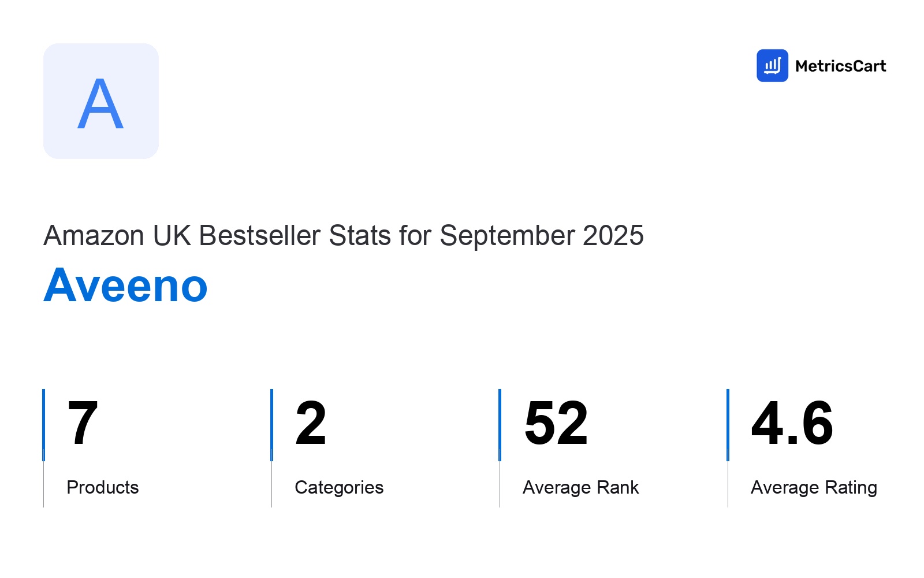The height and width of the screenshot is (578, 924).
Task: Click the Aveeno letter A avatar tile
Action: 101,101
